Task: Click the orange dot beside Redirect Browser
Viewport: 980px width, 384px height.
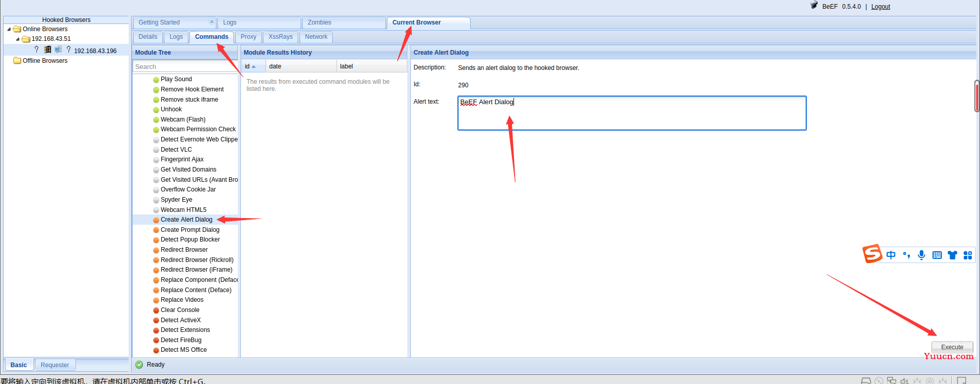Action: (x=156, y=250)
